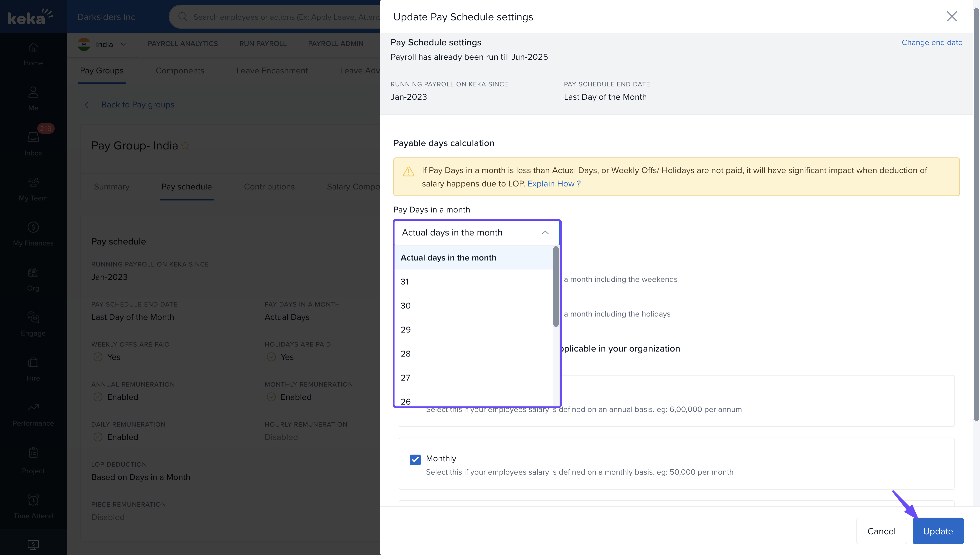Image resolution: width=980 pixels, height=555 pixels.
Task: Click the Inbox icon with 219 badge
Action: tap(33, 137)
